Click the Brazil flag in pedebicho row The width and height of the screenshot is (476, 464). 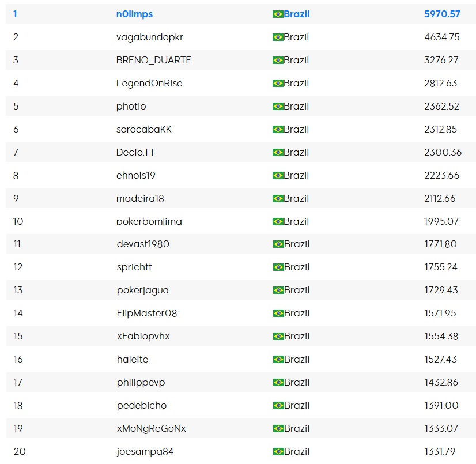coord(278,406)
